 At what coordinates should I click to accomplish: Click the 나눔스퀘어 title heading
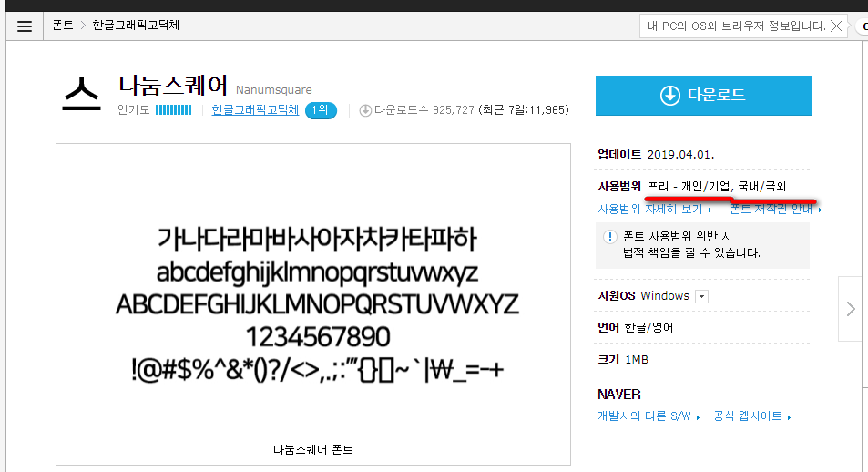173,86
